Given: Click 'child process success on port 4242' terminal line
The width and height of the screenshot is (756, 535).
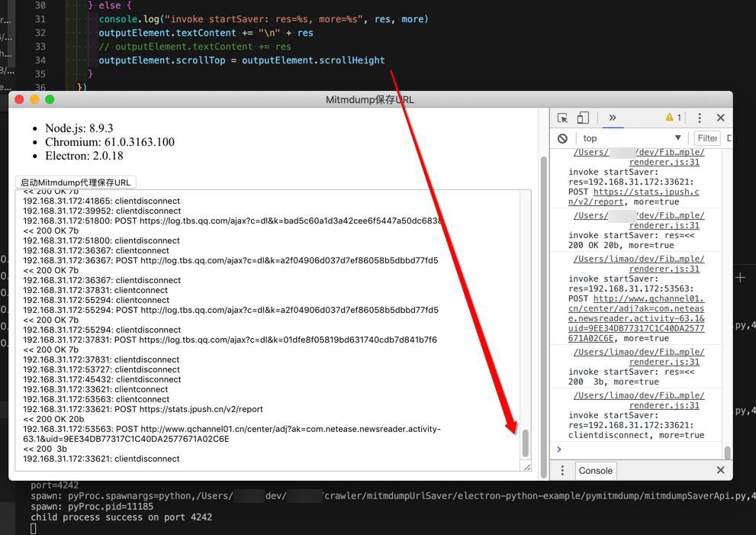Looking at the screenshot, I should tap(121, 517).
